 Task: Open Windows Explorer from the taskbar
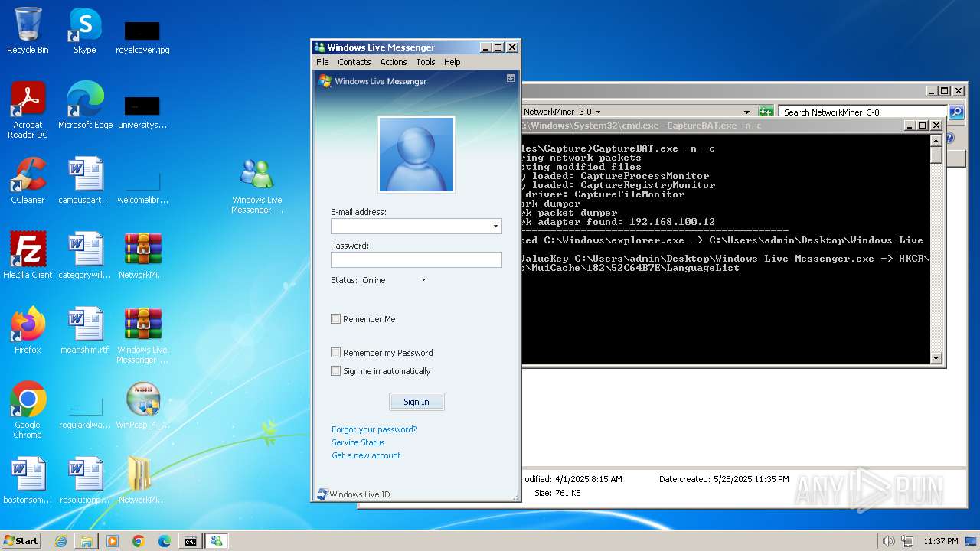click(87, 541)
